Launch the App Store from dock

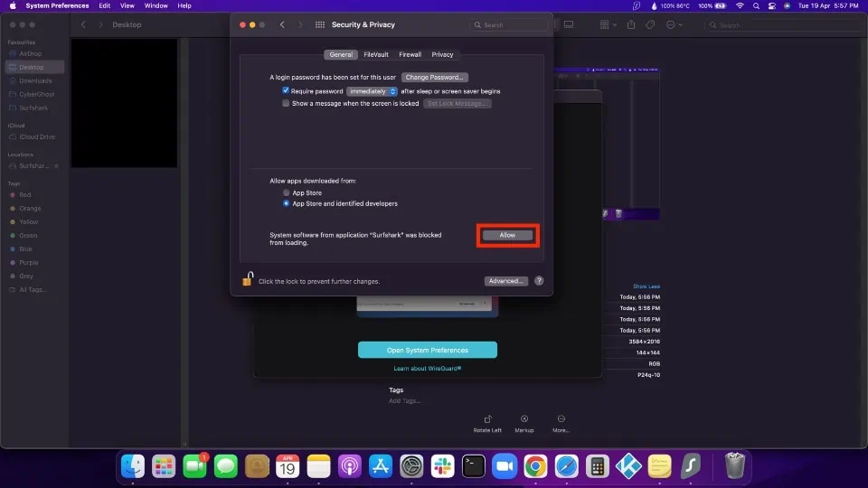click(381, 466)
